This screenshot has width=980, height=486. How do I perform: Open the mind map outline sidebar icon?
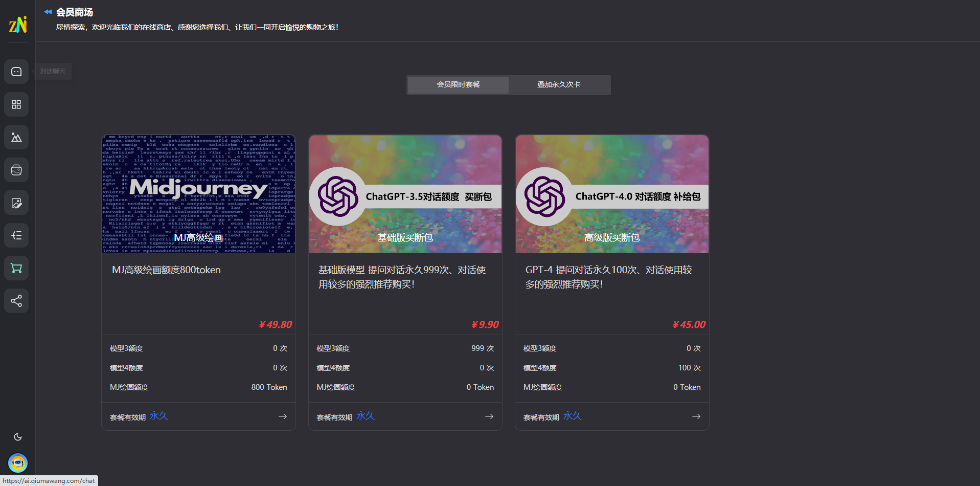coord(16,235)
